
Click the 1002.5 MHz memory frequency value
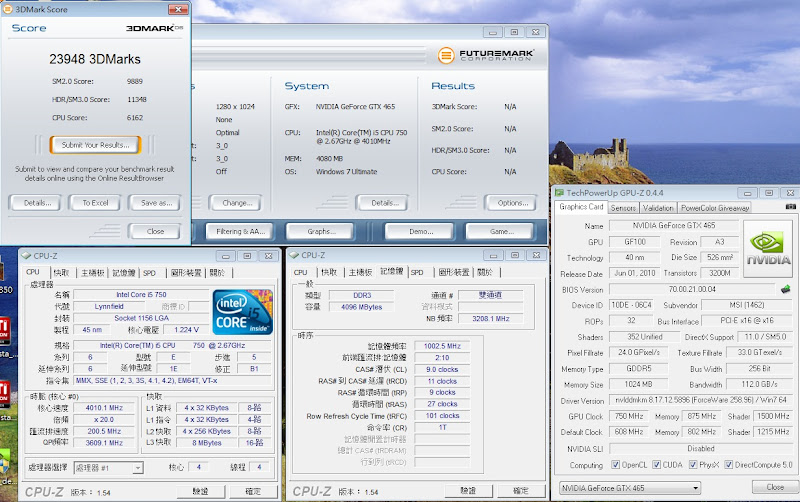(x=442, y=346)
